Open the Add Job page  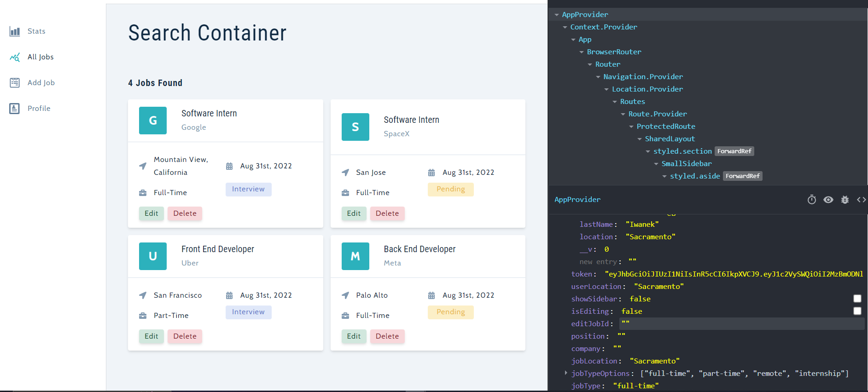coord(41,83)
